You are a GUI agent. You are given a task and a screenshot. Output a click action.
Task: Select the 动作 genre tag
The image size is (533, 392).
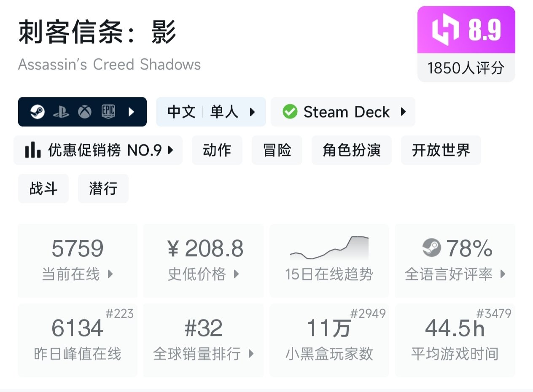217,150
